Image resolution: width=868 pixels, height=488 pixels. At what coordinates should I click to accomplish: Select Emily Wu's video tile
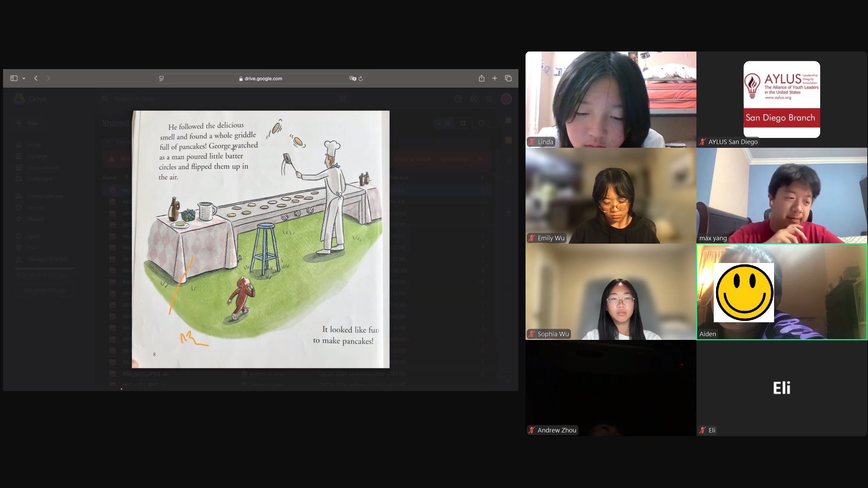[611, 196]
